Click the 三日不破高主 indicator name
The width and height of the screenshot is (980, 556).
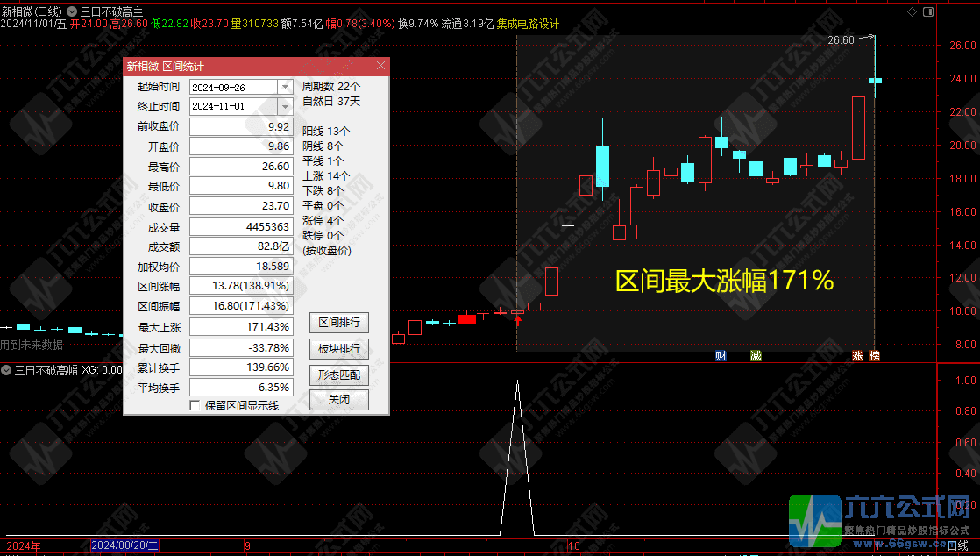[112, 12]
